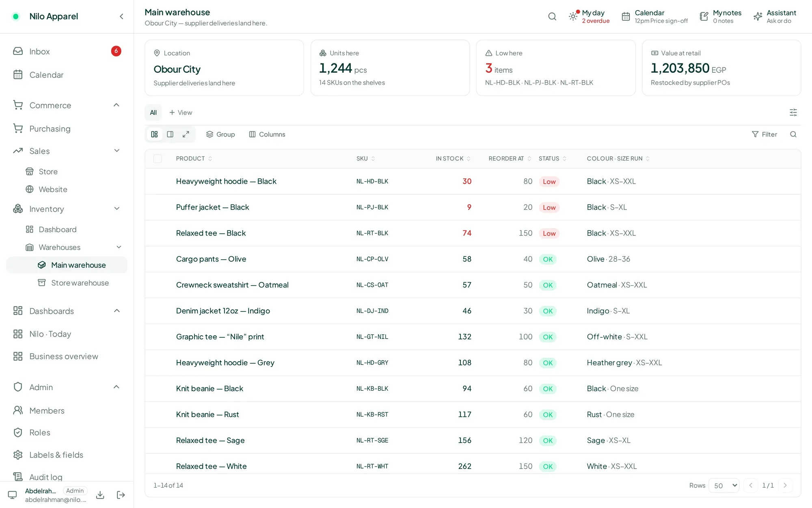812x508 pixels.
Task: Expand the Sales section chevron
Action: coord(117,151)
